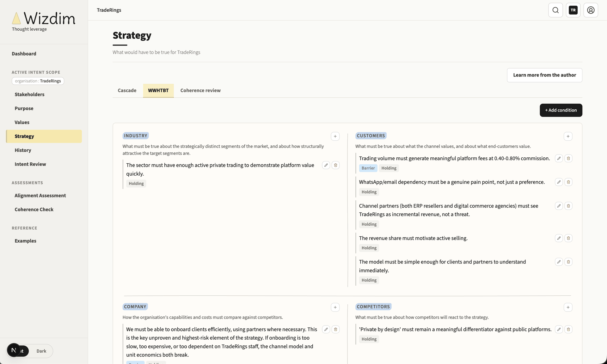Click the 'ACTIVE INTENT SCOPE' sidebar heading
Image resolution: width=607 pixels, height=364 pixels.
click(36, 72)
